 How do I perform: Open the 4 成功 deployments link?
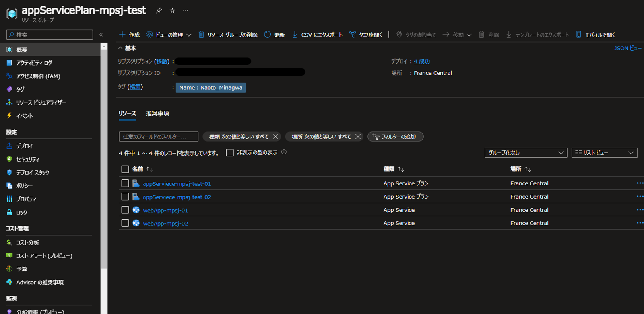(x=422, y=61)
